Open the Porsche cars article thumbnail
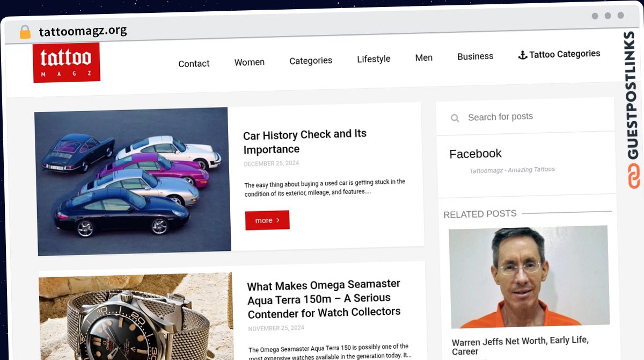Viewport: 644px width, 360px height. click(133, 181)
